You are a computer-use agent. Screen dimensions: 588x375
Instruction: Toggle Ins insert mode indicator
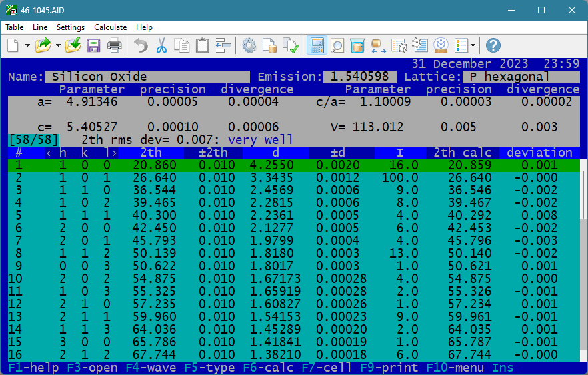click(503, 368)
